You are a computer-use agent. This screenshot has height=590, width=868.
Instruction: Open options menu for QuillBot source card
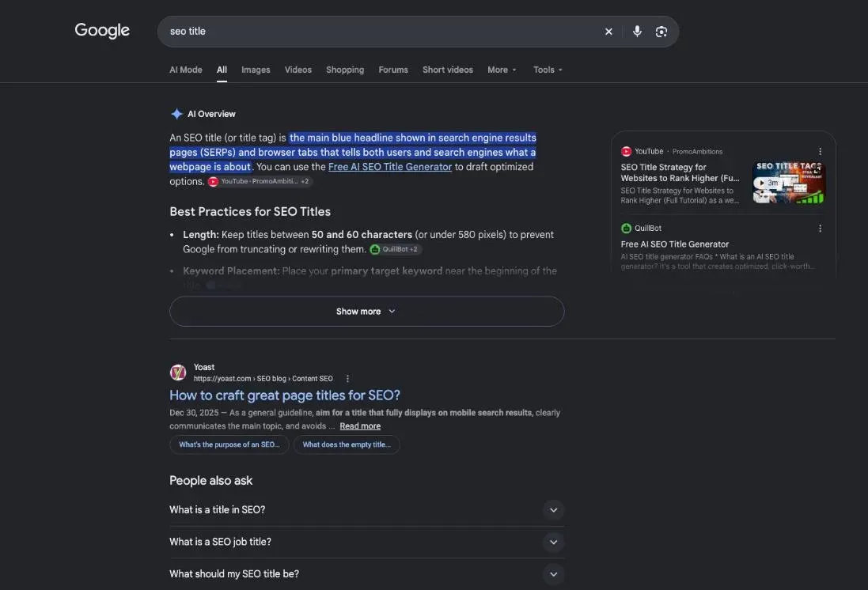tap(820, 228)
